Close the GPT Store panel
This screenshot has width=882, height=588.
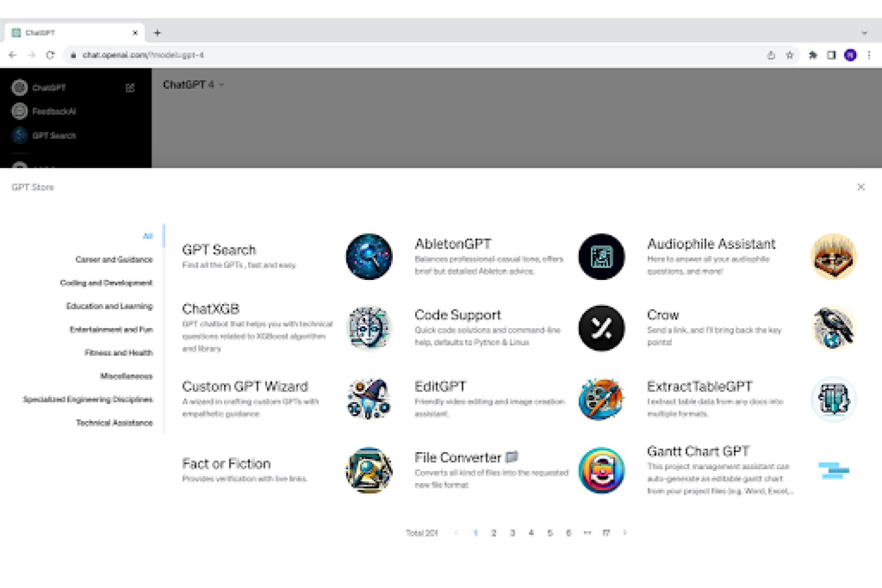point(861,187)
